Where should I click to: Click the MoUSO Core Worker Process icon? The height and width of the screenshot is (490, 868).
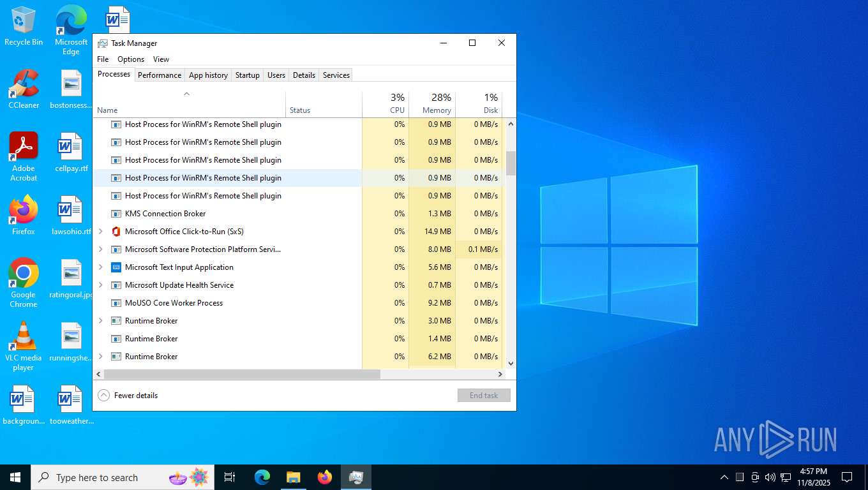point(116,303)
